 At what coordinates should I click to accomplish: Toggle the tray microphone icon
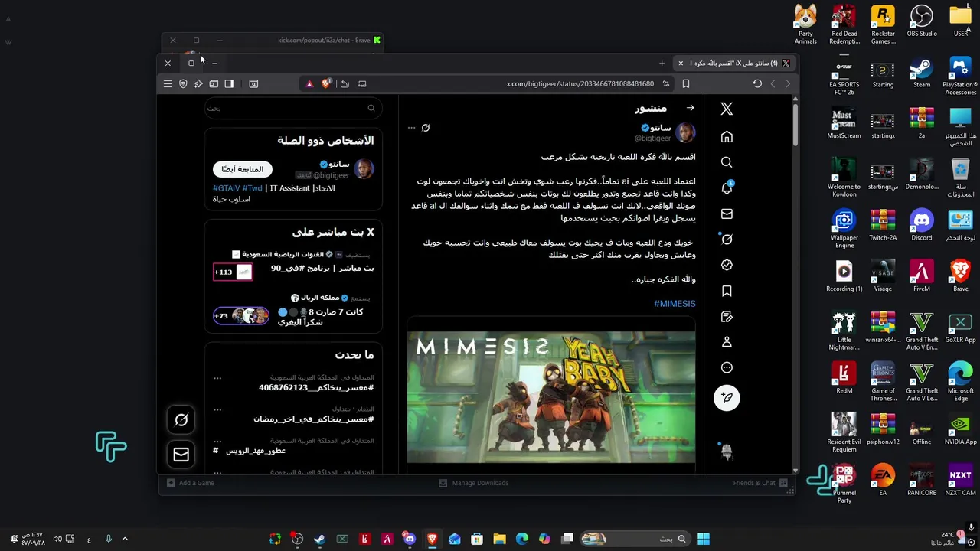pyautogui.click(x=108, y=539)
